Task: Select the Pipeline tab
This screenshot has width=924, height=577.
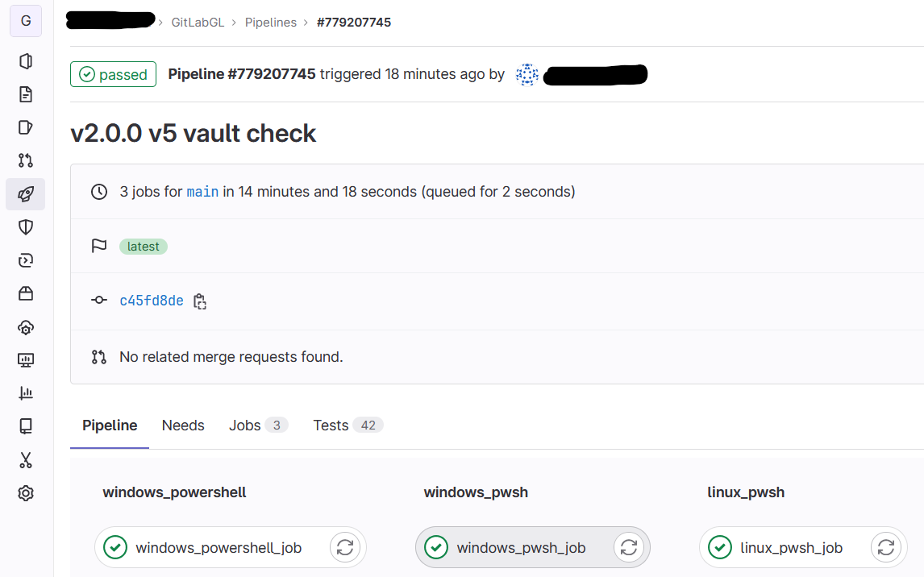Action: pyautogui.click(x=110, y=425)
